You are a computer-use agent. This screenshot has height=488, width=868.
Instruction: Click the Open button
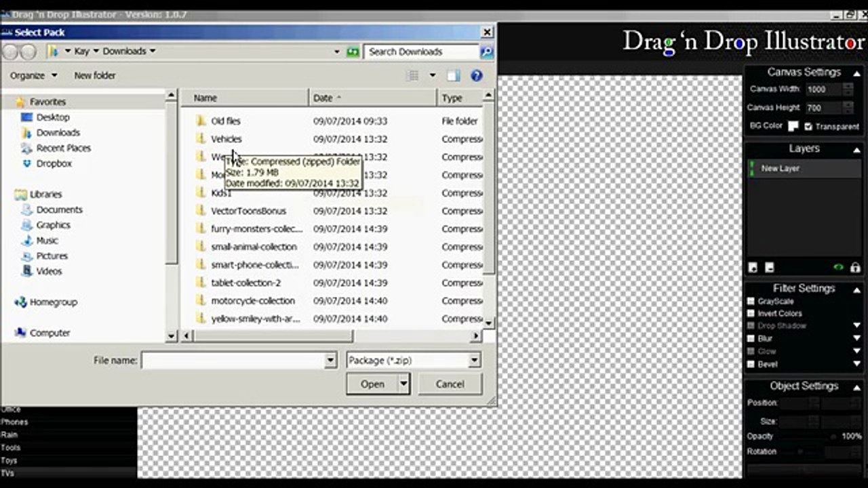pyautogui.click(x=372, y=384)
